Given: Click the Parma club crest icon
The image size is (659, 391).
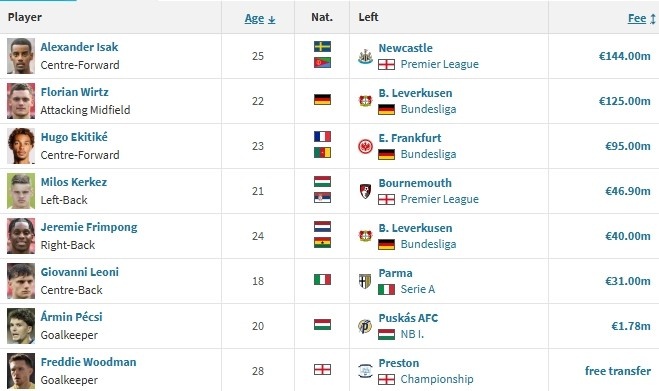Looking at the screenshot, I should (365, 281).
